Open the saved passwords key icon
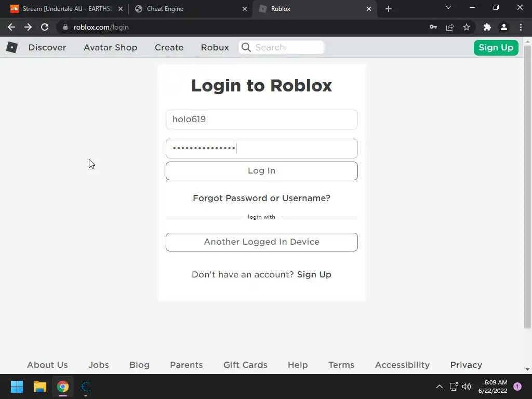The image size is (532, 399). tap(433, 27)
